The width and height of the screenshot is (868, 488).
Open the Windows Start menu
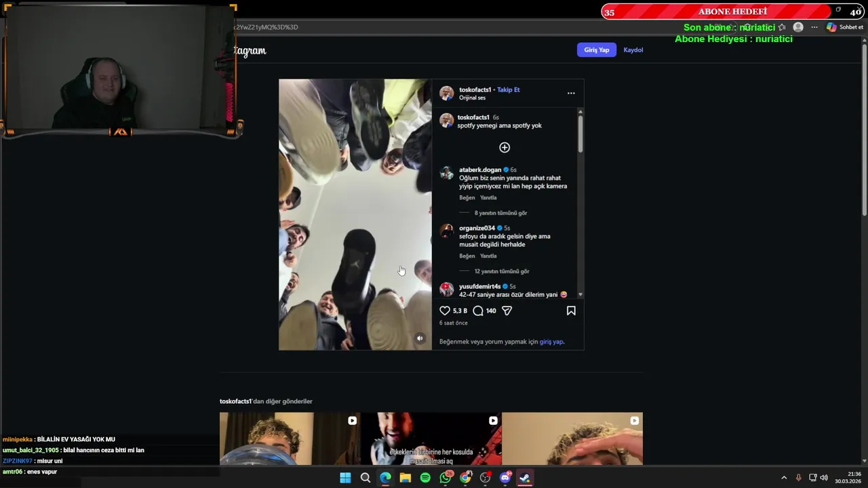345,478
